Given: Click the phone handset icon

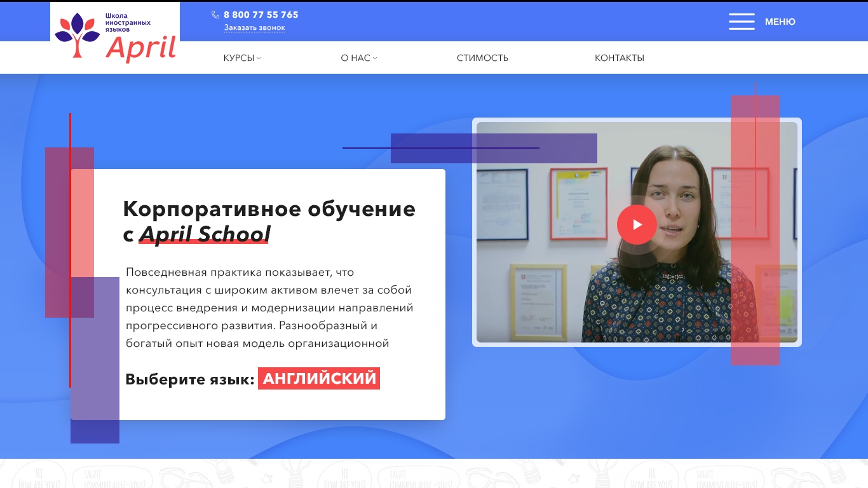Looking at the screenshot, I should [215, 15].
